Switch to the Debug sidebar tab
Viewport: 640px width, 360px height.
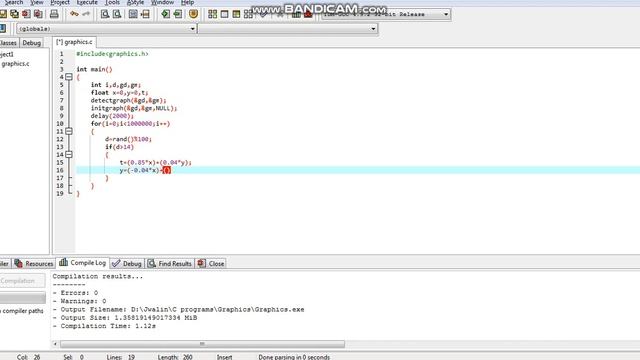pos(31,43)
